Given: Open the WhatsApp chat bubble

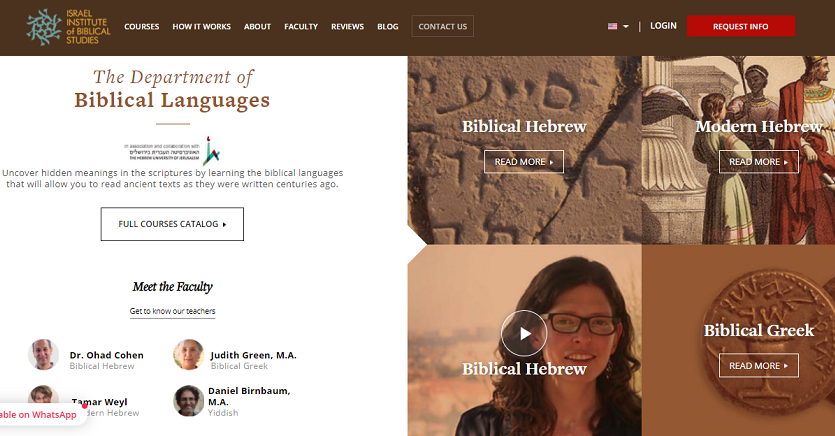Looking at the screenshot, I should tap(40, 415).
